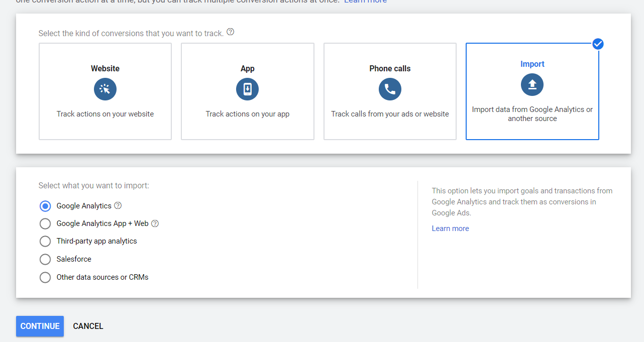The height and width of the screenshot is (342, 644).
Task: Open Learn more link in import description
Action: tap(451, 228)
